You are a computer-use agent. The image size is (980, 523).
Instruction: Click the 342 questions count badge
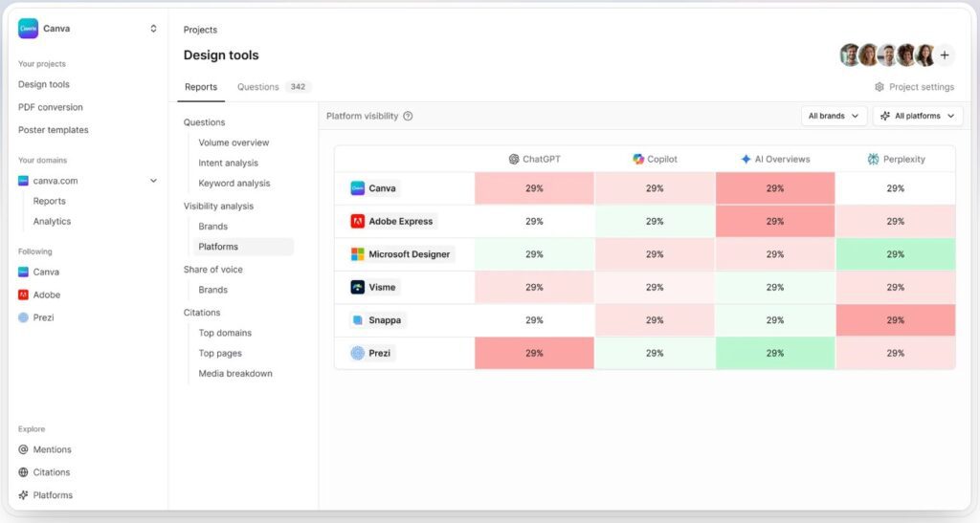pyautogui.click(x=299, y=87)
